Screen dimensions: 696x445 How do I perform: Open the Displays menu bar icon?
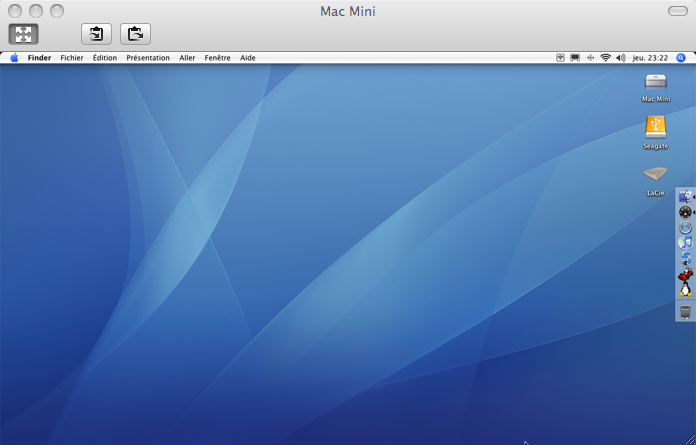(x=575, y=58)
